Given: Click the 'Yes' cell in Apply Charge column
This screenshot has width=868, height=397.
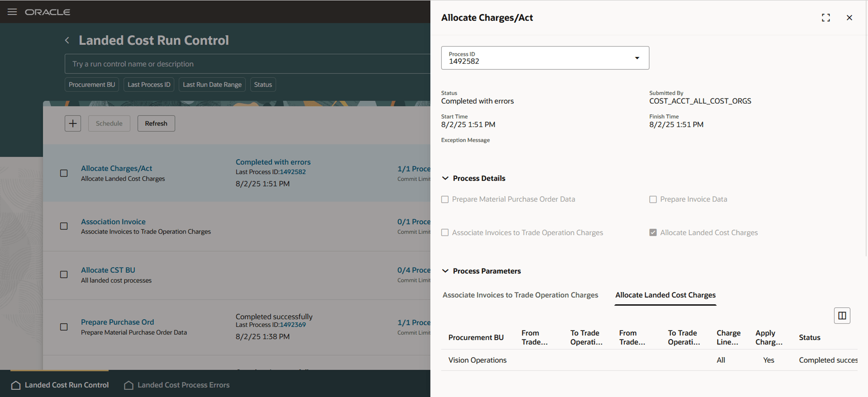Looking at the screenshot, I should (x=769, y=360).
